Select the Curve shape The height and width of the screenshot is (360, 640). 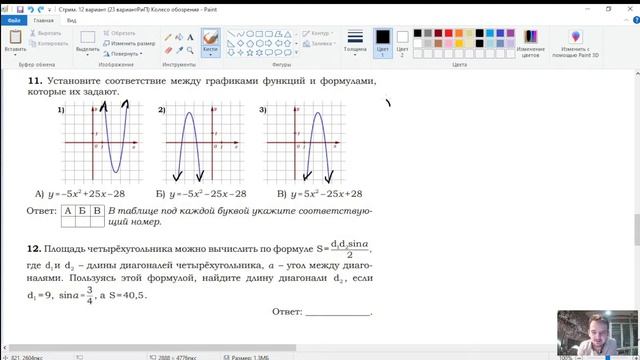pos(240,34)
